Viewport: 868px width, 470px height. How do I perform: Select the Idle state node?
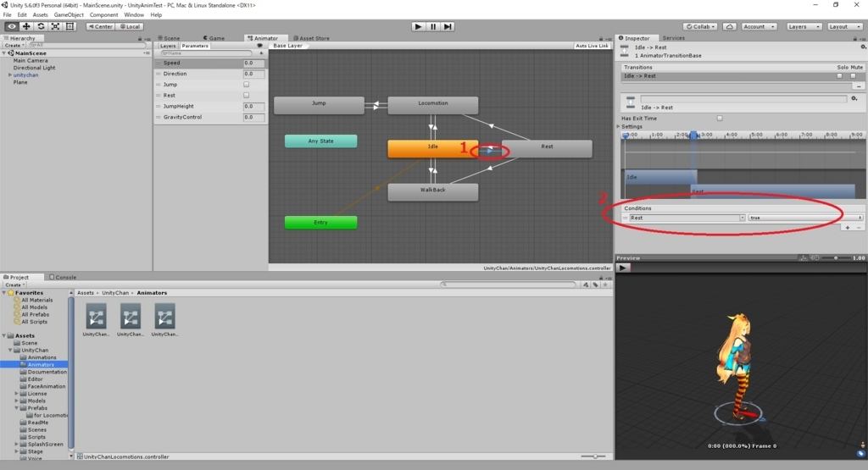(433, 147)
